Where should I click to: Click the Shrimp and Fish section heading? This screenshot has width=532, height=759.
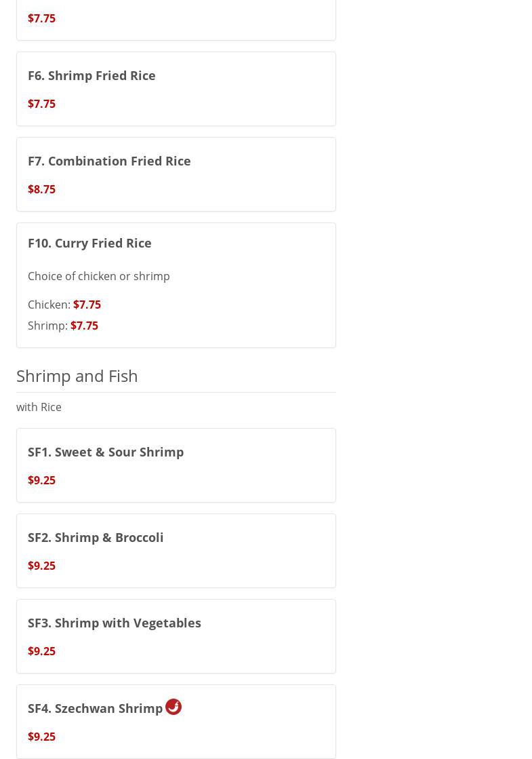point(77,376)
